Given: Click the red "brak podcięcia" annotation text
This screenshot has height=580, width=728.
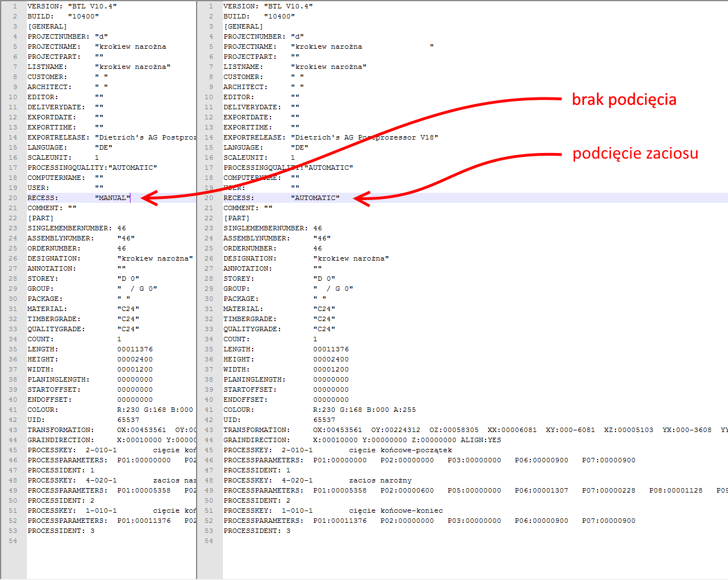Looking at the screenshot, I should [624, 100].
